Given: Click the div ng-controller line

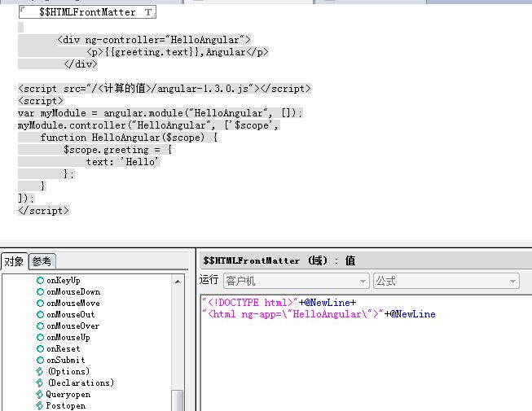Looking at the screenshot, I should tap(154, 40).
